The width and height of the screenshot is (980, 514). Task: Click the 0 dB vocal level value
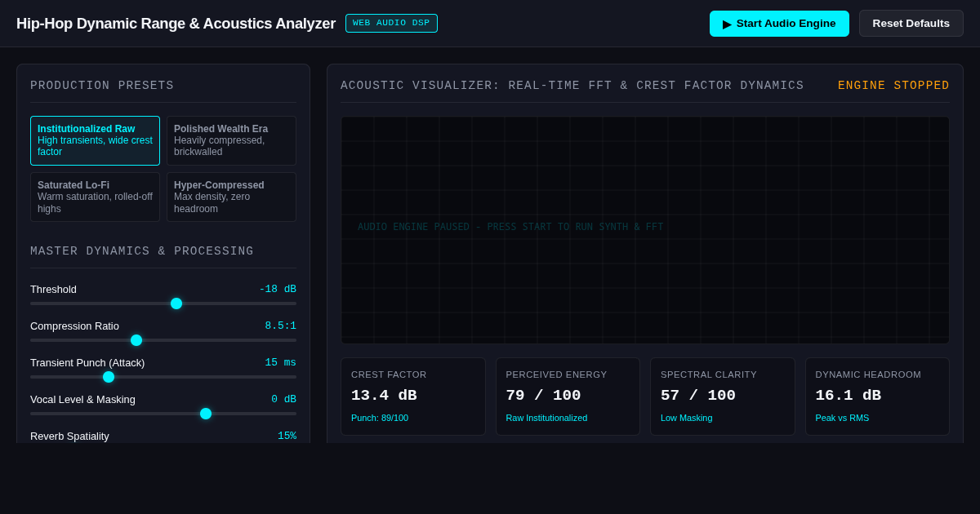click(283, 399)
